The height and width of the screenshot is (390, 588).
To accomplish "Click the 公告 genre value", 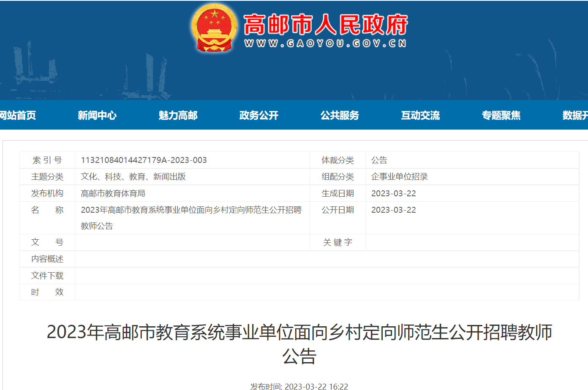I will [x=379, y=160].
